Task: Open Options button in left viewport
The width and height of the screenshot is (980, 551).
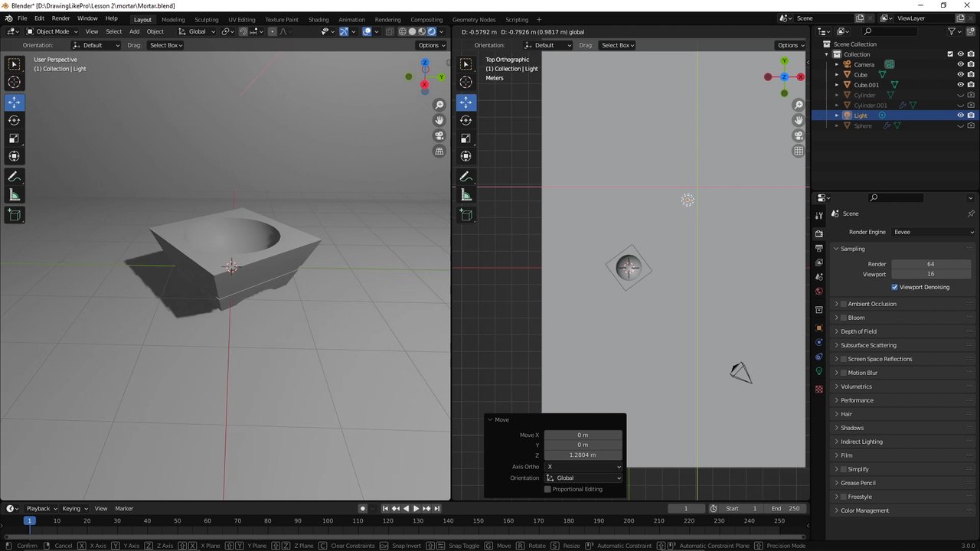Action: (431, 45)
